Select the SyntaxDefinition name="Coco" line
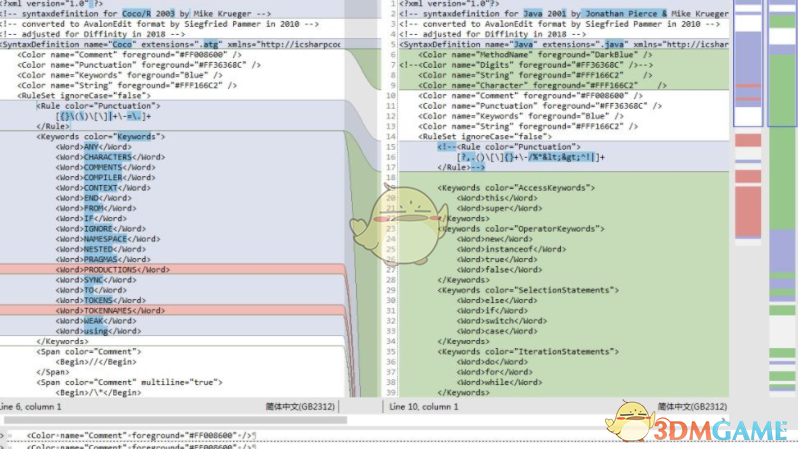 tap(170, 44)
